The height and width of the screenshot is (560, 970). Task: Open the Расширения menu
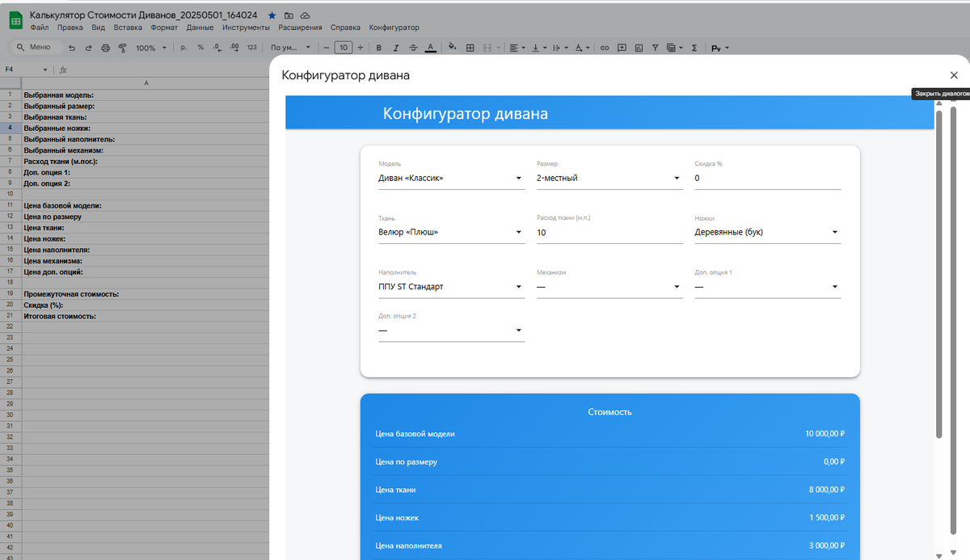pos(300,27)
